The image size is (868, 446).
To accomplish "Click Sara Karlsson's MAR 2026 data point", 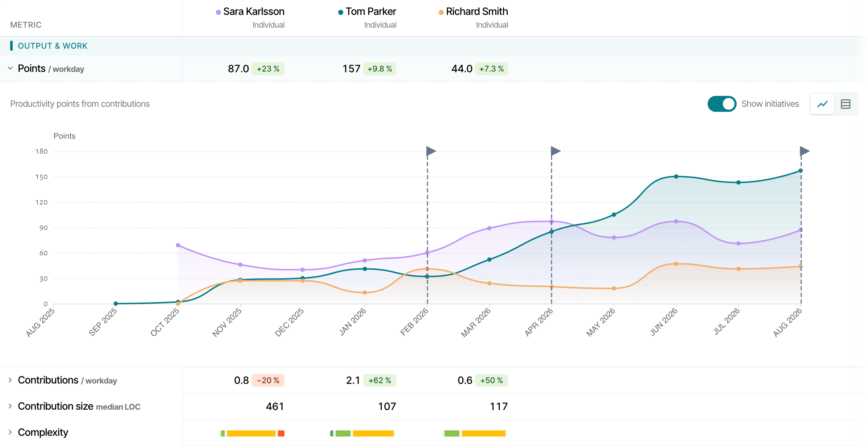I will pos(490,228).
